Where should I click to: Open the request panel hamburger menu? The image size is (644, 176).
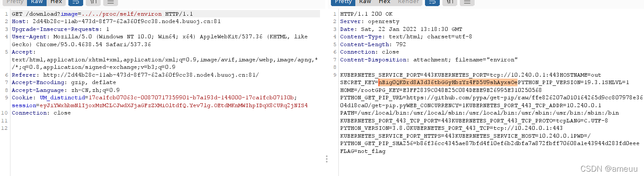click(110, 2)
